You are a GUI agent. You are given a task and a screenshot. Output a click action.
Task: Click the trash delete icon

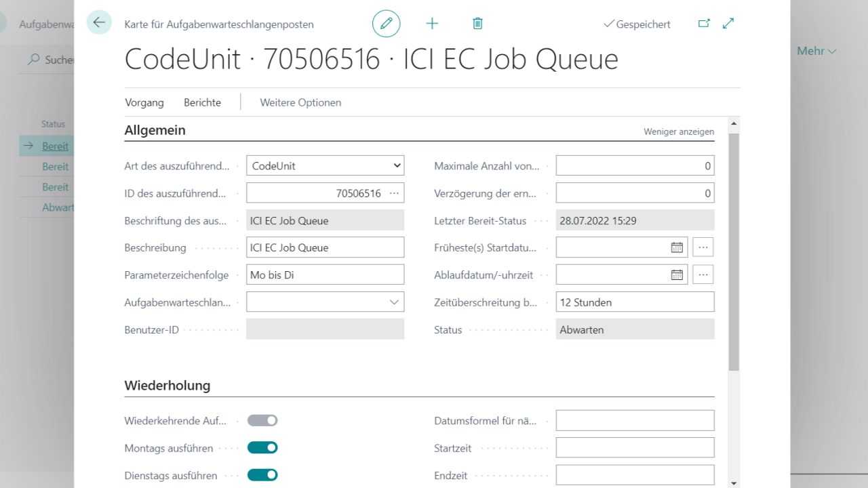[x=477, y=24]
